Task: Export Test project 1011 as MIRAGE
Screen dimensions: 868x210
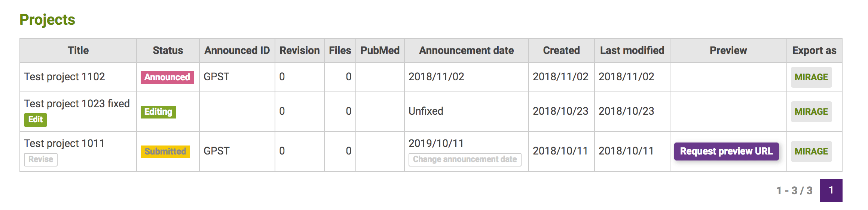Action: [811, 151]
